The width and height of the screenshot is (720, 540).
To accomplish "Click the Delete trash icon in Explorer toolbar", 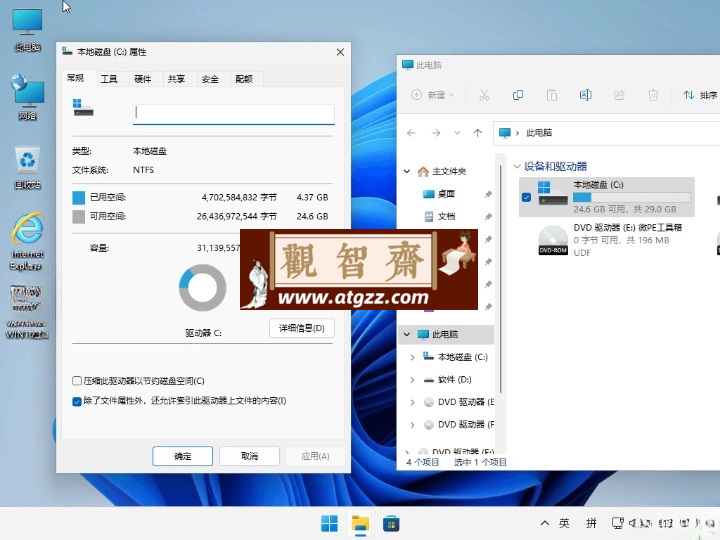I will point(653,95).
